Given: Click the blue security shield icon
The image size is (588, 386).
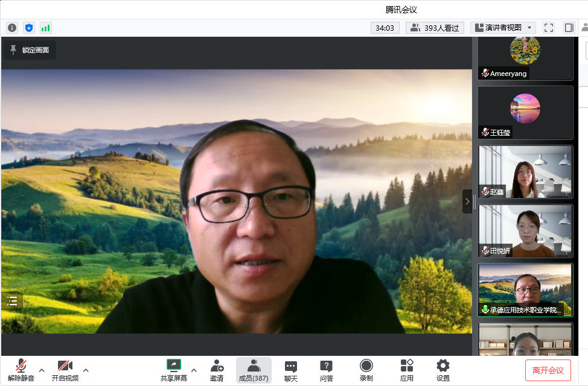Looking at the screenshot, I should point(29,28).
